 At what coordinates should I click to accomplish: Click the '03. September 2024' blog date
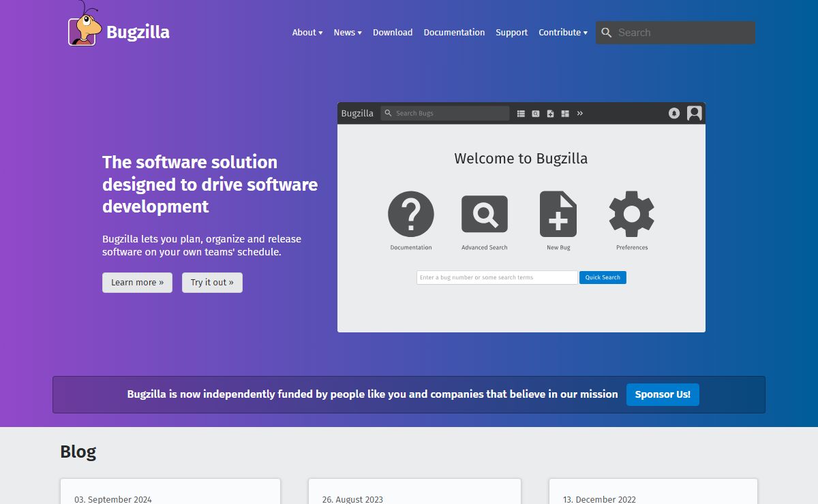pos(113,499)
